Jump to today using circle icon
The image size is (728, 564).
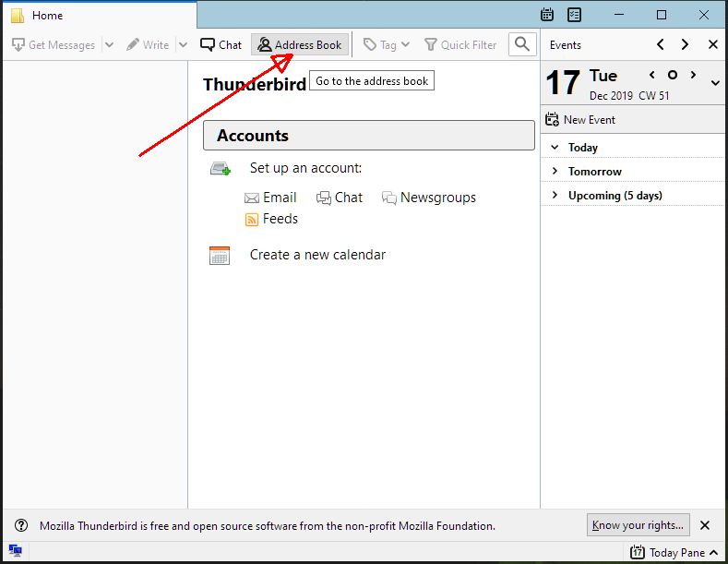coord(673,75)
